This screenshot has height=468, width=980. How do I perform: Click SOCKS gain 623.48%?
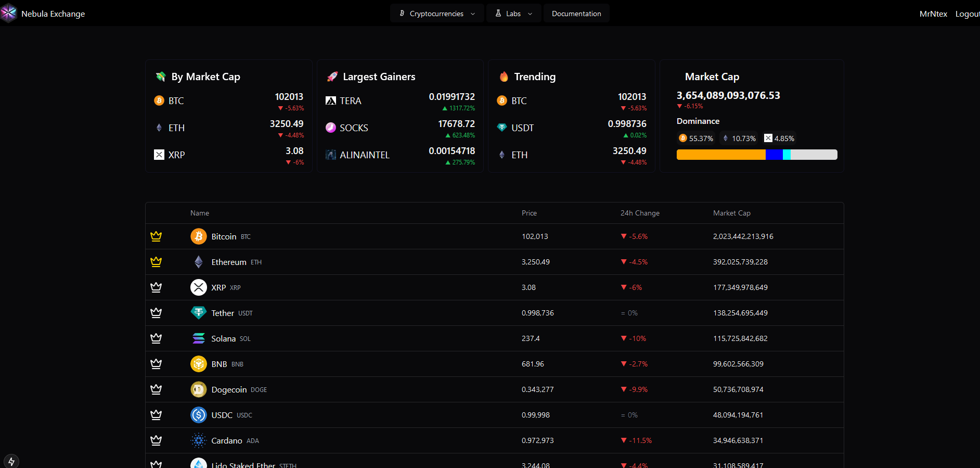pyautogui.click(x=460, y=135)
